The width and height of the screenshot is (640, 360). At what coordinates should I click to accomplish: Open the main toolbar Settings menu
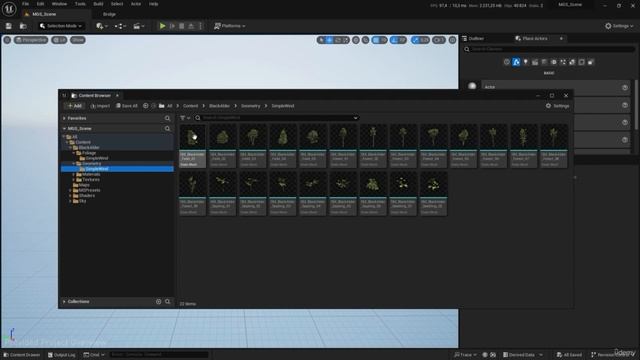619,26
